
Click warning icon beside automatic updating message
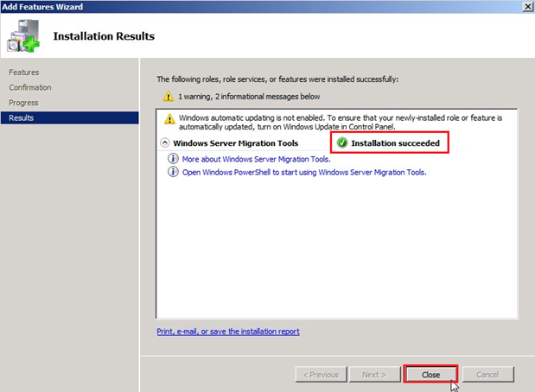[169, 119]
